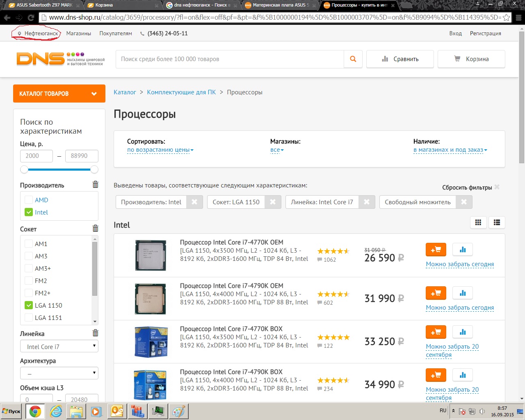Open the sort order dropdown 'по возрастанию цены'
525x420 pixels.
coord(160,150)
